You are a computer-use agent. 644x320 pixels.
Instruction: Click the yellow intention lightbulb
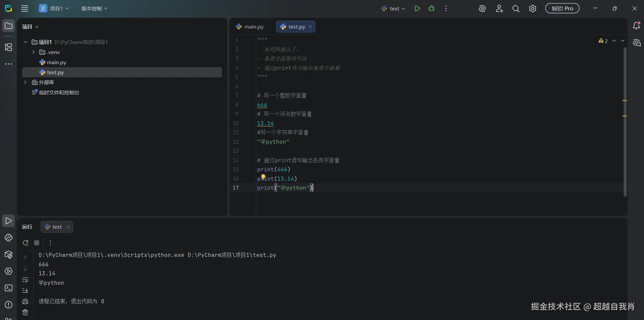263,177
